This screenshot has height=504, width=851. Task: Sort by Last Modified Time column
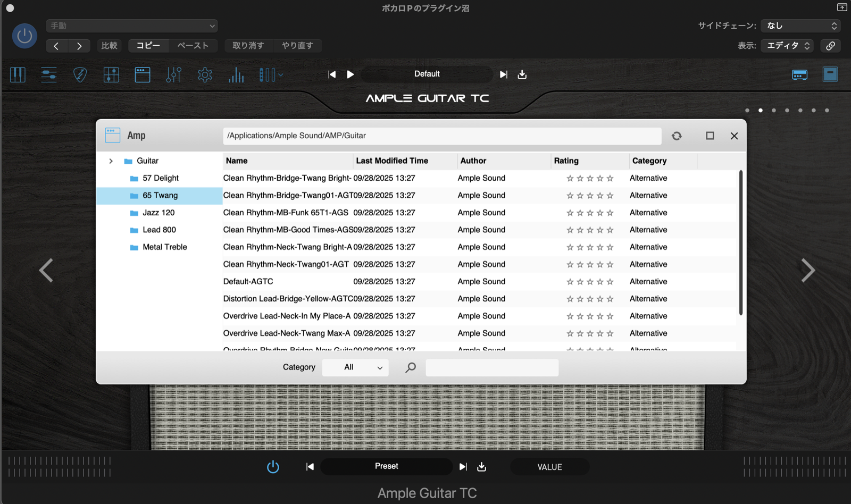(x=405, y=161)
